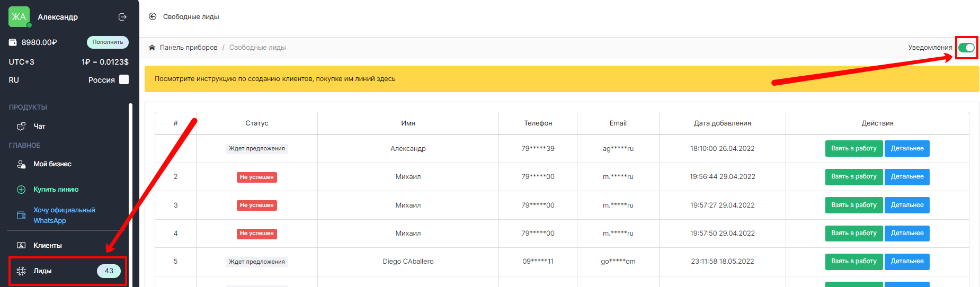Click the wallet icon by the balance
Viewport: 980px width, 287px height.
13,42
